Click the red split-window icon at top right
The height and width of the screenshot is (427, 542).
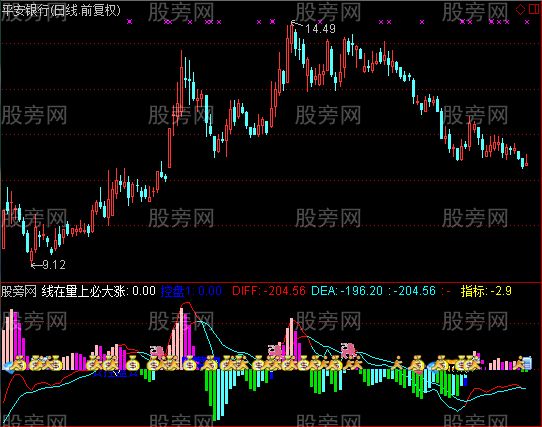pos(534,10)
